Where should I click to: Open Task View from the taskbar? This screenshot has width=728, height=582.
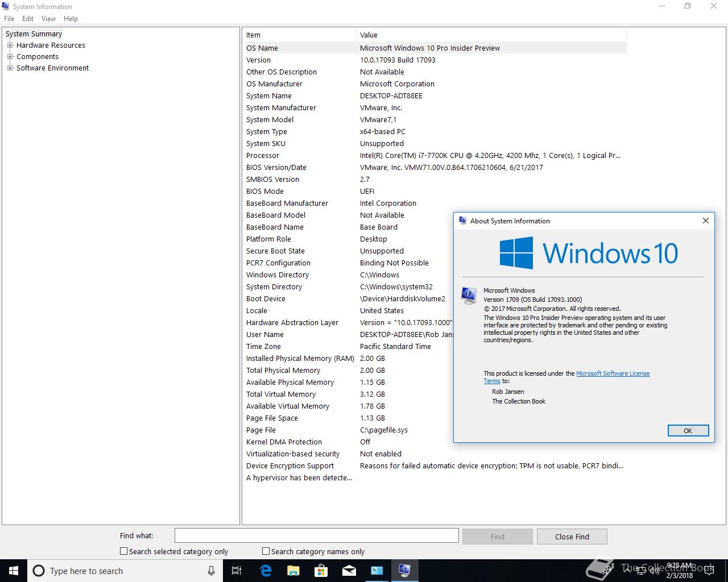point(237,571)
